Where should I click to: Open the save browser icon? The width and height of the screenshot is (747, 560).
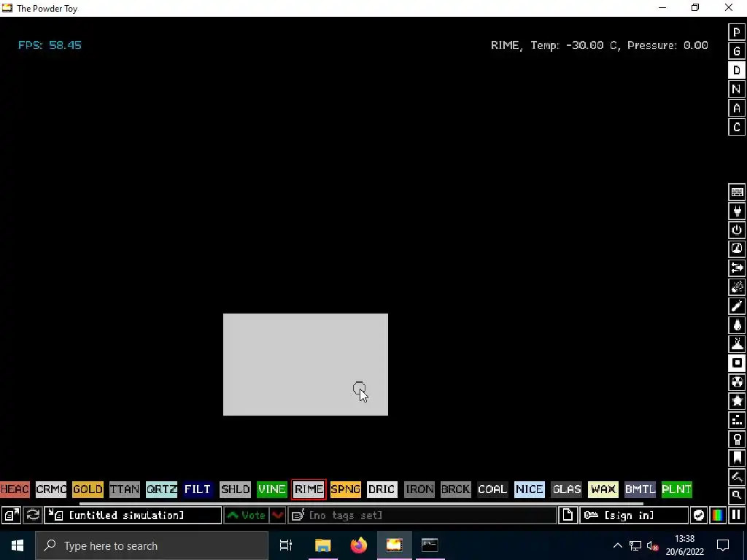click(x=11, y=516)
